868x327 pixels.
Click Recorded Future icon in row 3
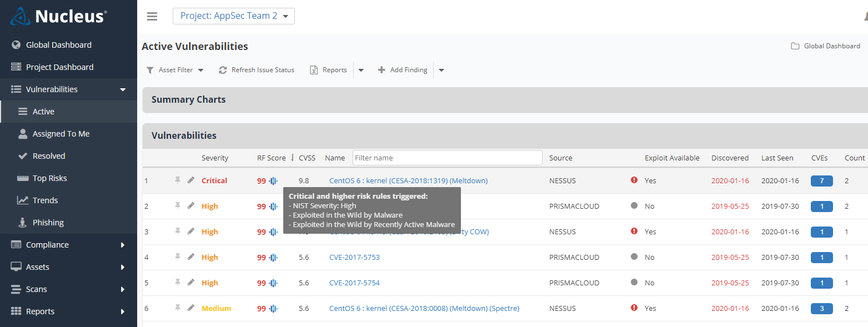point(273,232)
